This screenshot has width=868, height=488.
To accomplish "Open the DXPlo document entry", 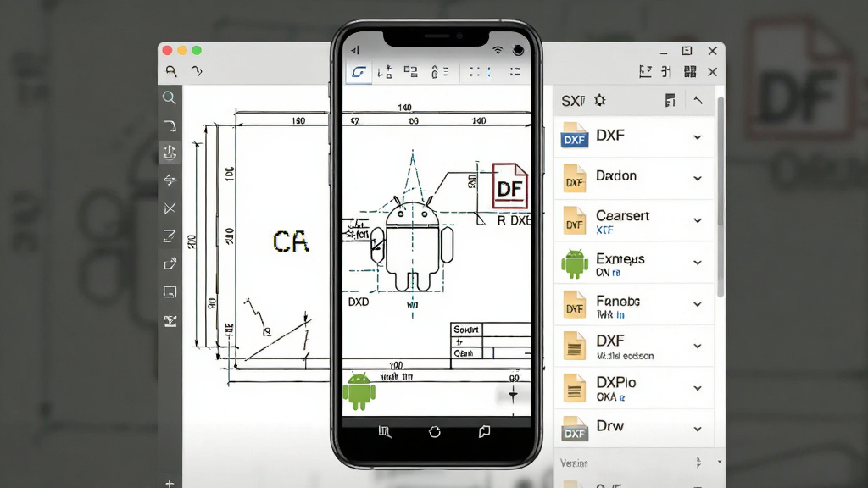I will click(634, 388).
